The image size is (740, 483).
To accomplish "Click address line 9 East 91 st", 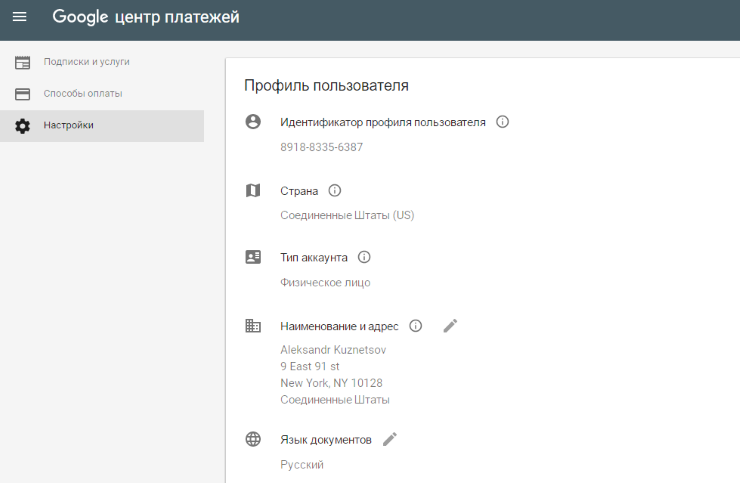I will [x=310, y=366].
